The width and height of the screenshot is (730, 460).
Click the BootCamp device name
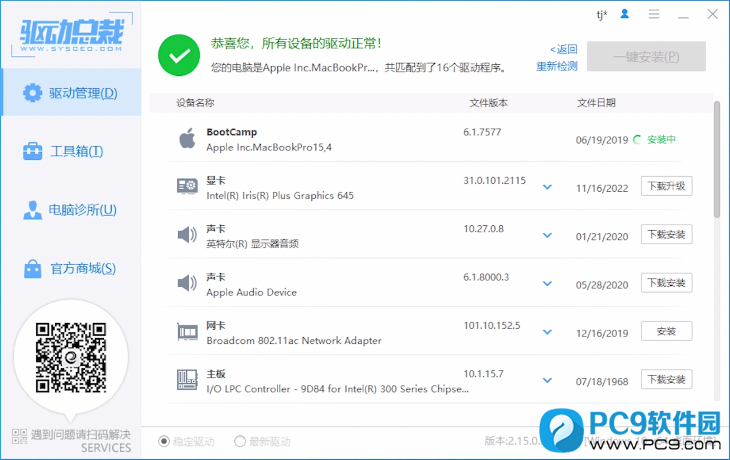pos(232,132)
